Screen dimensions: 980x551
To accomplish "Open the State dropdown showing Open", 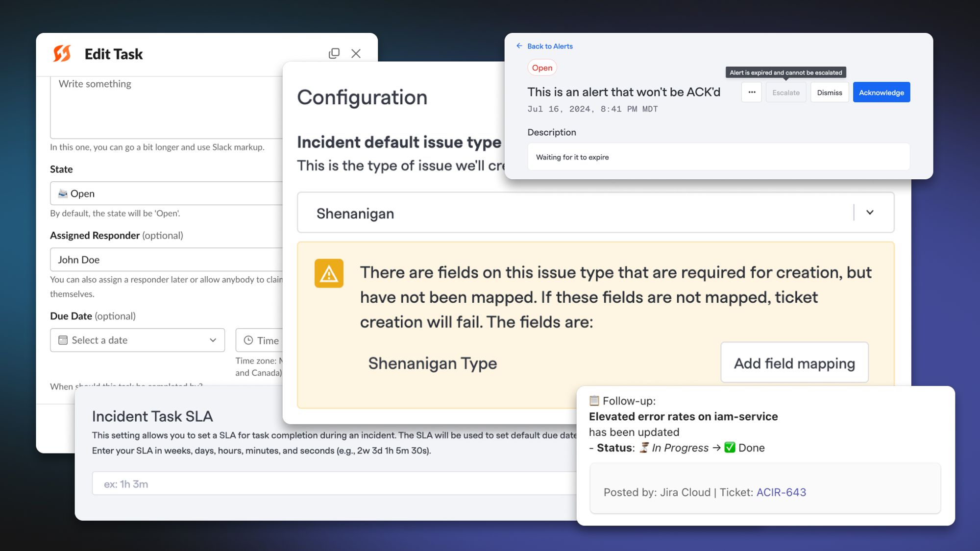I will click(167, 193).
